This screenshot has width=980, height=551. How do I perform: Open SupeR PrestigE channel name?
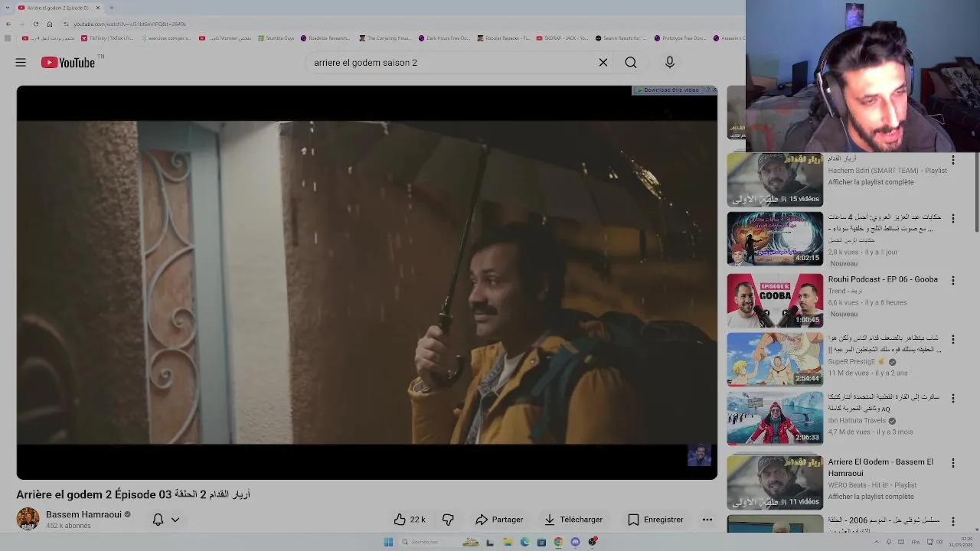[851, 362]
